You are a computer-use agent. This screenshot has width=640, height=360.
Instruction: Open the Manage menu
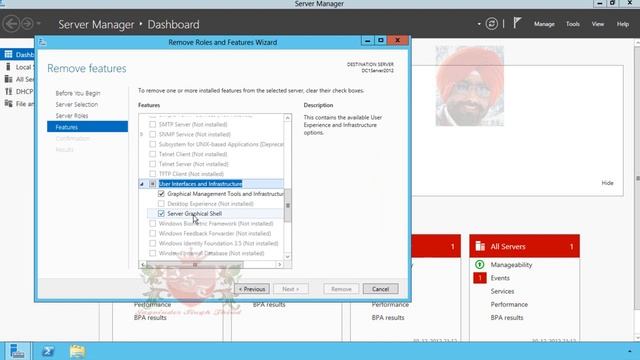544,24
